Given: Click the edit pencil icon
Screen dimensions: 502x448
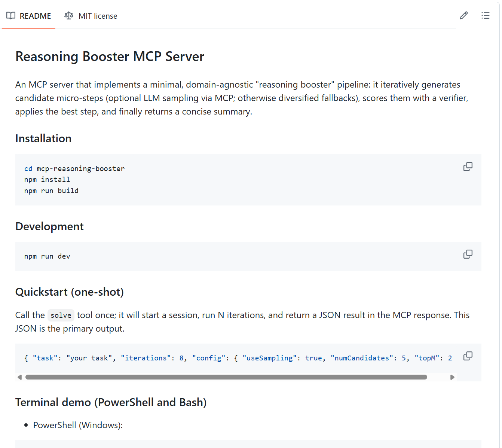Looking at the screenshot, I should pos(464,15).
